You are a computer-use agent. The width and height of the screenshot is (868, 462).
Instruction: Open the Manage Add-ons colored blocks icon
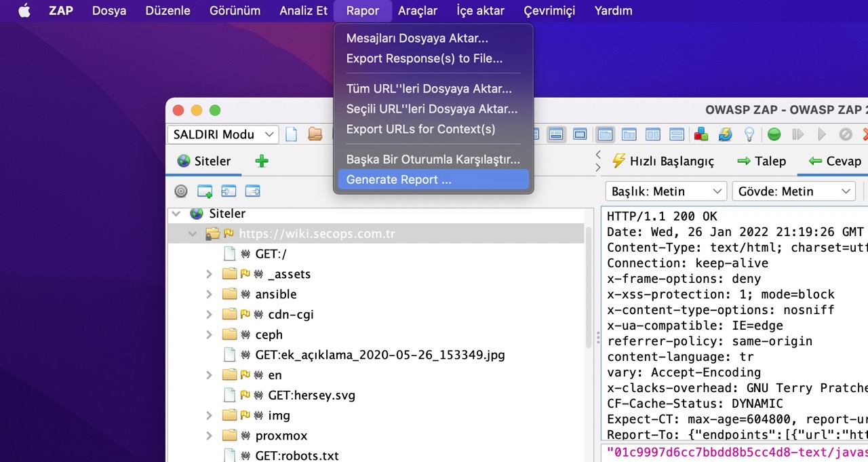tap(701, 134)
